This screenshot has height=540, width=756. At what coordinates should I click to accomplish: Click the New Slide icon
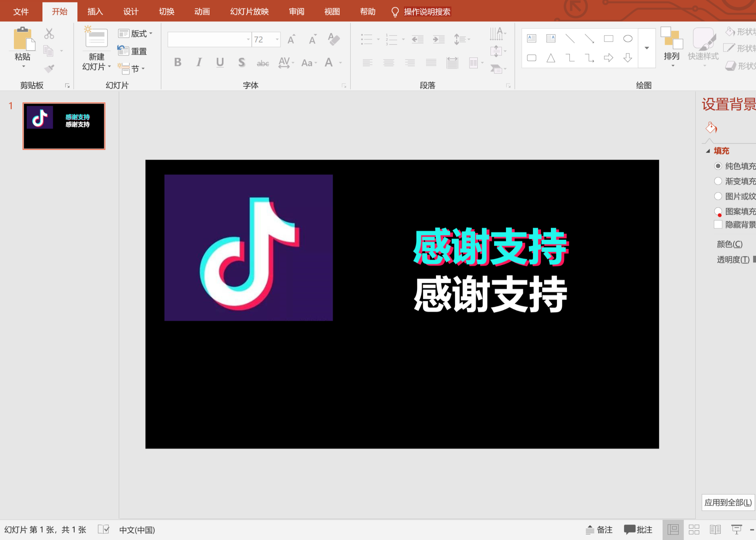[96, 37]
